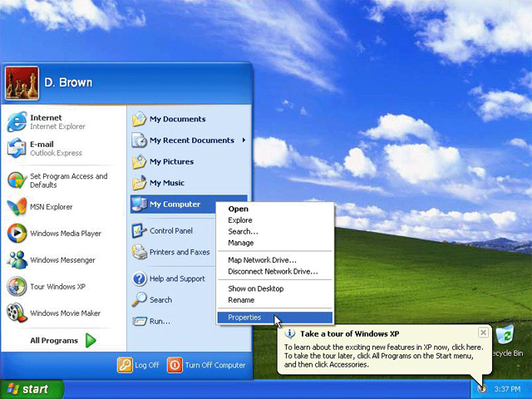Open the My Documents folder icon
Screen dimensions: 532x399
pyautogui.click(x=139, y=119)
